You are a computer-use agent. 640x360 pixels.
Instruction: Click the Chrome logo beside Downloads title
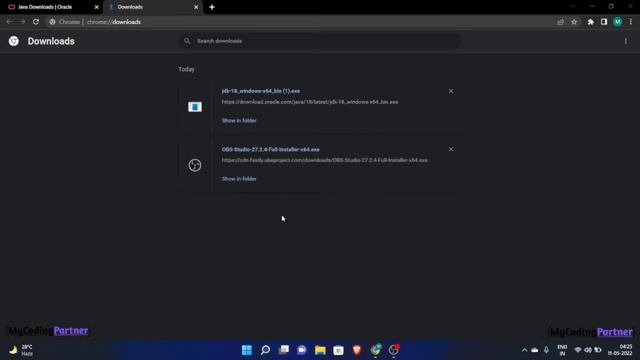[x=13, y=41]
